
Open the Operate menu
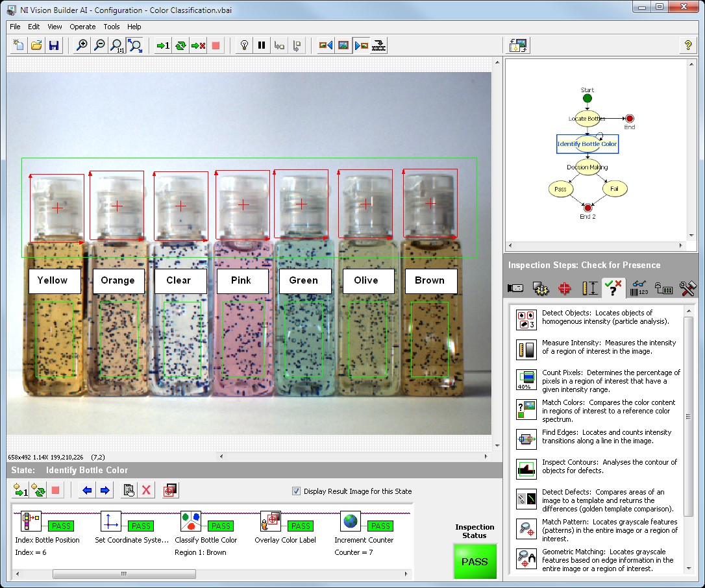[82, 27]
